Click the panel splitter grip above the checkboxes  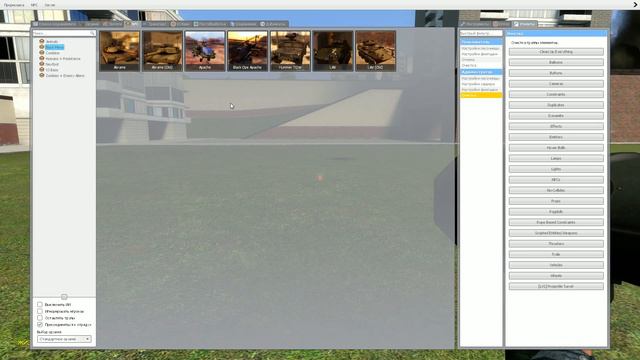64,296
